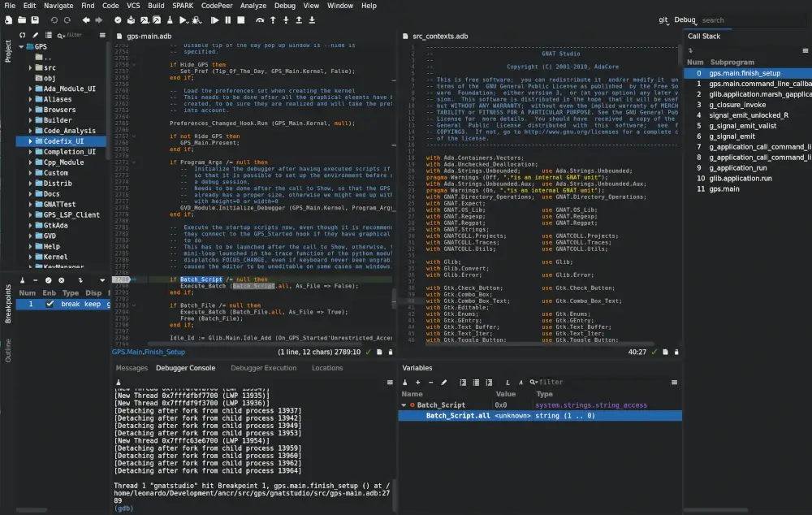This screenshot has height=515, width=812.
Task: Click the GPS.Main.Finish_Setup status label
Action: tap(148, 352)
